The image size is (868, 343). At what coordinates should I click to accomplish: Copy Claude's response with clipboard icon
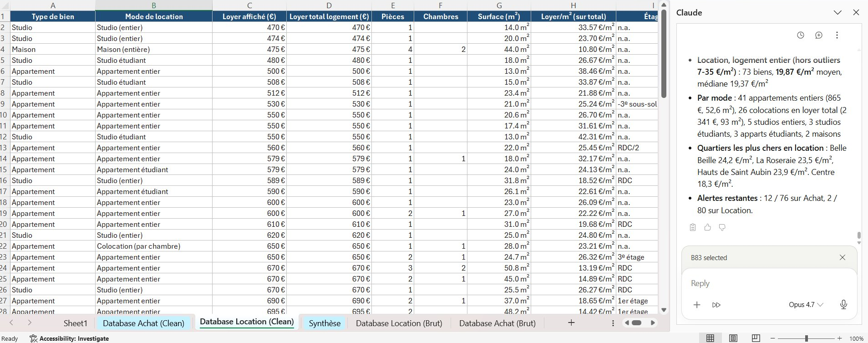click(693, 227)
